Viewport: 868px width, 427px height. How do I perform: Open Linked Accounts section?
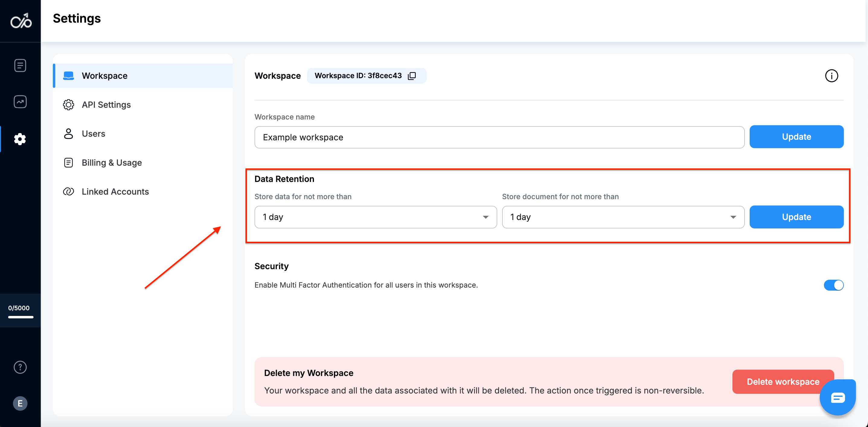[x=115, y=192]
